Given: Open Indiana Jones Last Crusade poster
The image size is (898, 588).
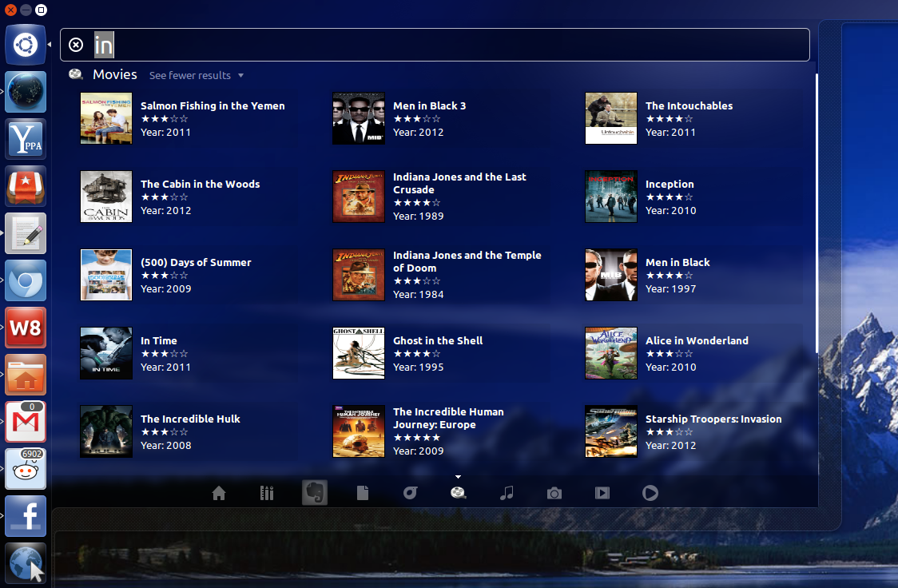Looking at the screenshot, I should [359, 197].
